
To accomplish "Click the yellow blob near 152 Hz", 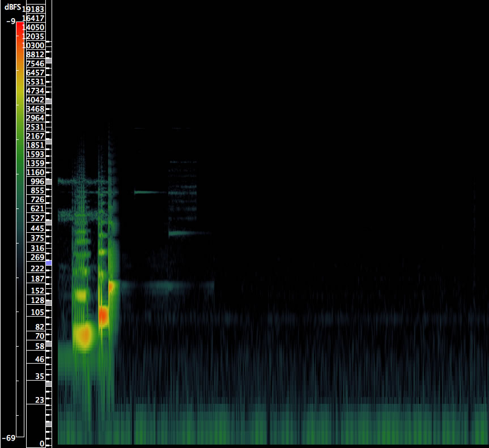I will [82, 295].
